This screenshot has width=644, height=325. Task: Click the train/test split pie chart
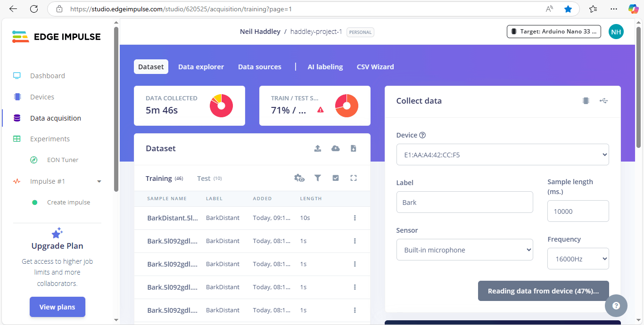(347, 106)
